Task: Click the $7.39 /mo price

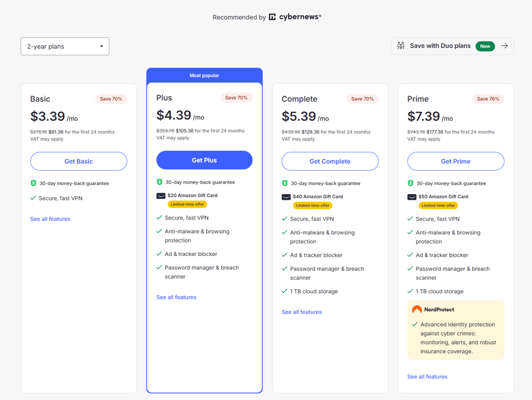Action: tap(430, 117)
